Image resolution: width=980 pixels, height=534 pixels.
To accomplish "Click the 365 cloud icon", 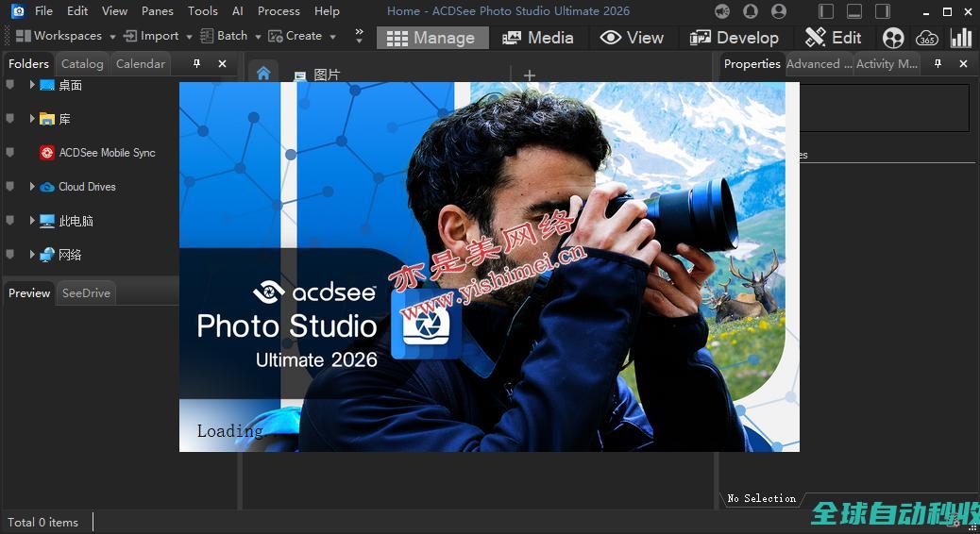I will pyautogui.click(x=927, y=38).
